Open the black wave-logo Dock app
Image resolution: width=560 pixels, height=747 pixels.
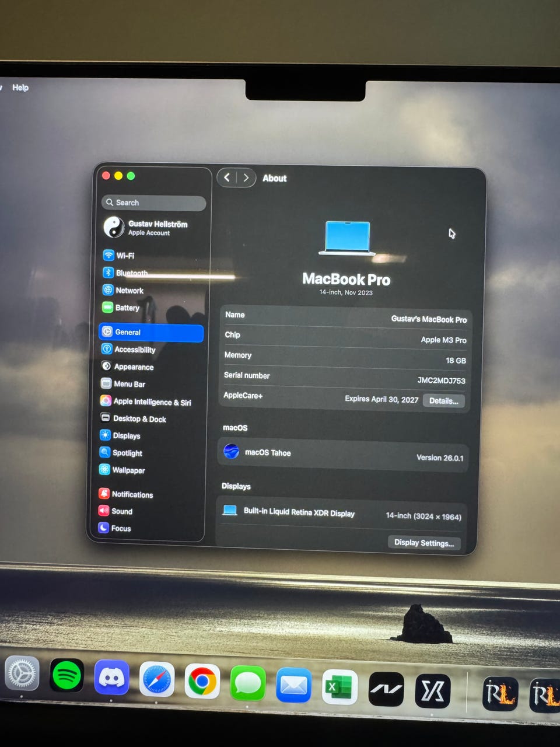point(386,689)
